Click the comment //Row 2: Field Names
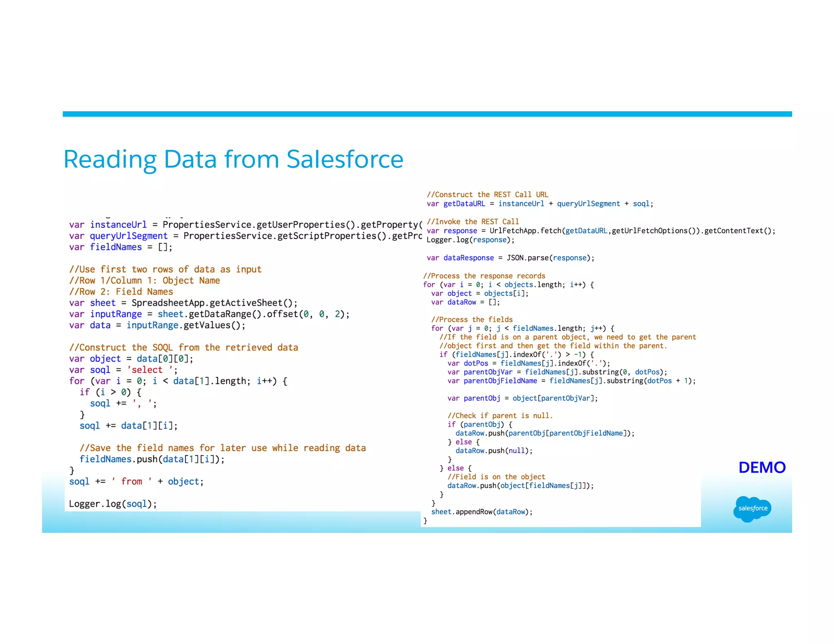The width and height of the screenshot is (834, 644). (121, 291)
